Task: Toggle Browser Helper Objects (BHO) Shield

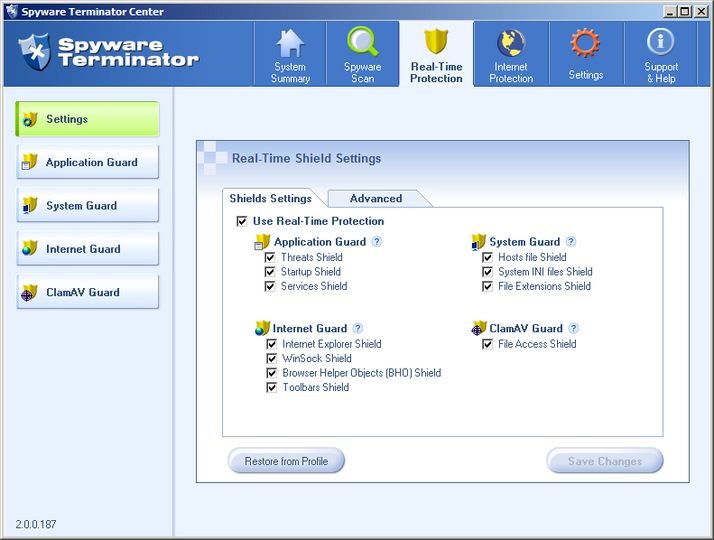Action: pos(271,373)
